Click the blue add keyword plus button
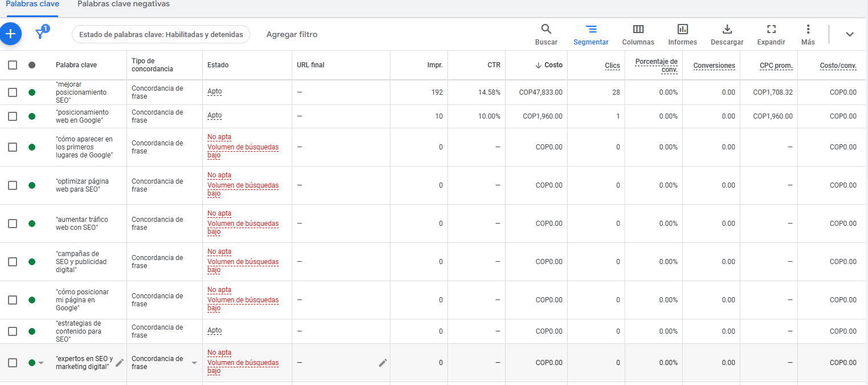Image resolution: width=868 pixels, height=385 pixels. 10,34
